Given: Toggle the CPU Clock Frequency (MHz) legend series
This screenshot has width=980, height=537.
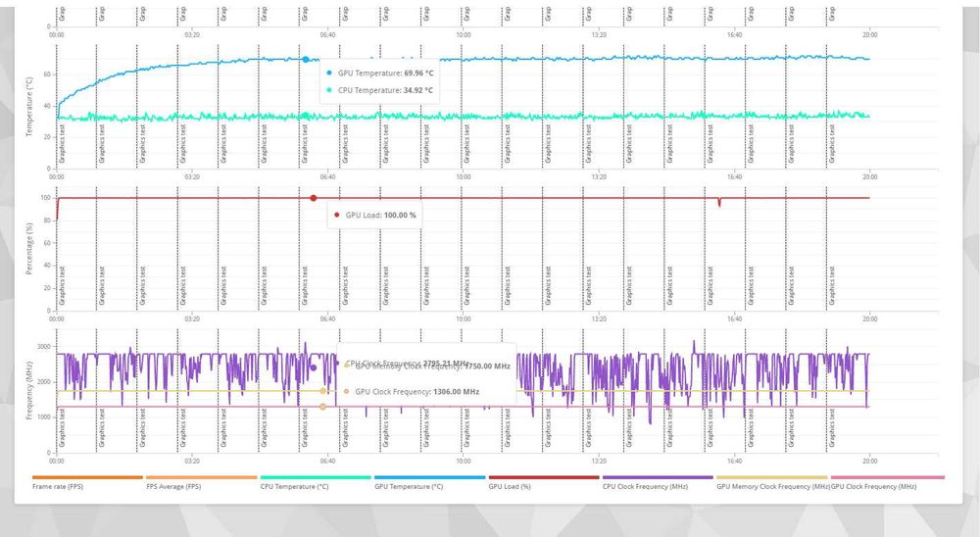Looking at the screenshot, I should tap(658, 482).
